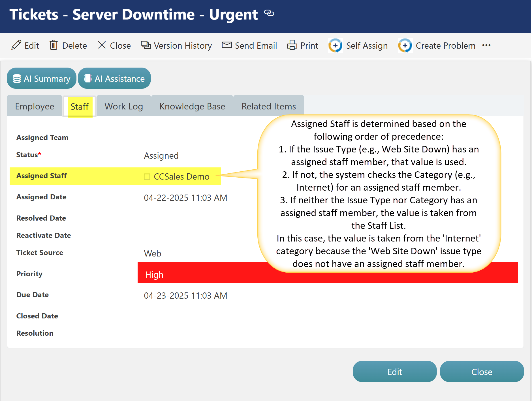Image resolution: width=532 pixels, height=401 pixels.
Task: Open Version History via its icon
Action: [x=146, y=45]
